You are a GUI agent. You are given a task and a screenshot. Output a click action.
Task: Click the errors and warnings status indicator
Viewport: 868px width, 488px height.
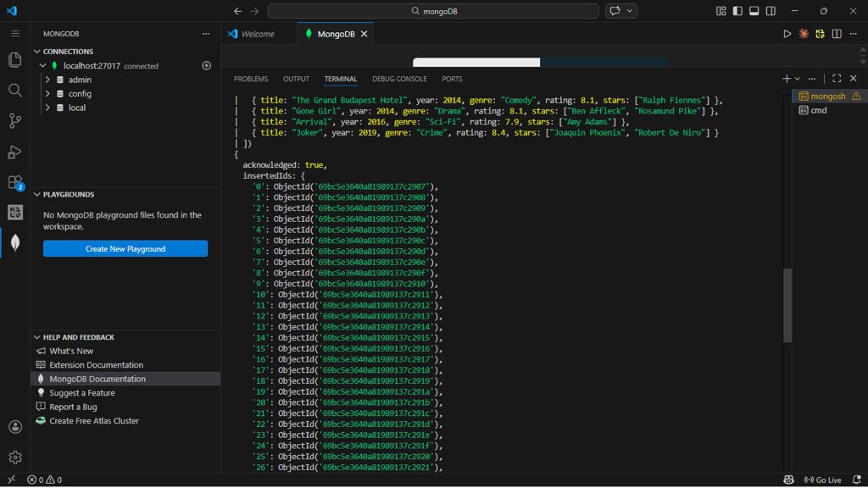[44, 480]
